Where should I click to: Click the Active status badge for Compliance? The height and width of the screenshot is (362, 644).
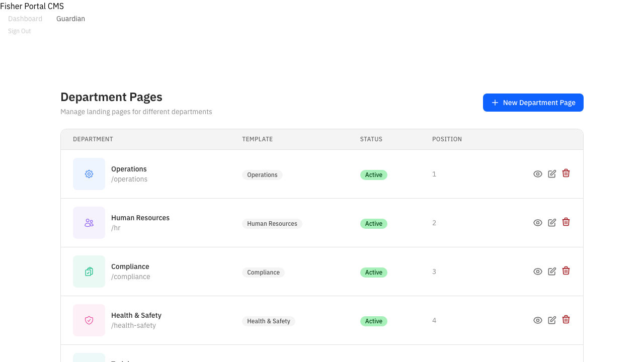point(373,273)
